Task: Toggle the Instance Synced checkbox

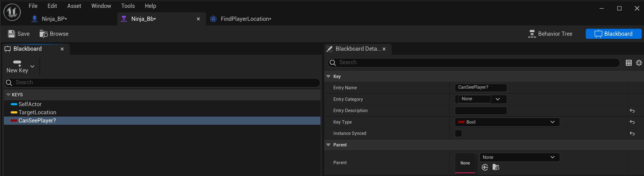Action: click(x=458, y=133)
